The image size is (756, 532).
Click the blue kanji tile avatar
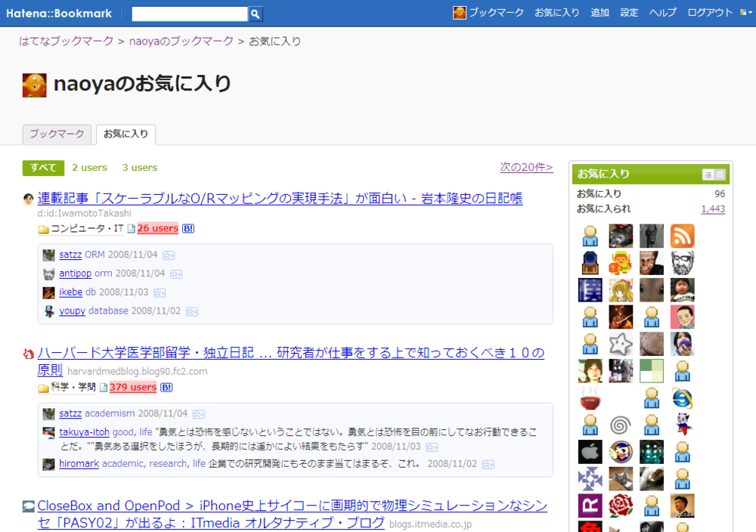tap(590, 290)
